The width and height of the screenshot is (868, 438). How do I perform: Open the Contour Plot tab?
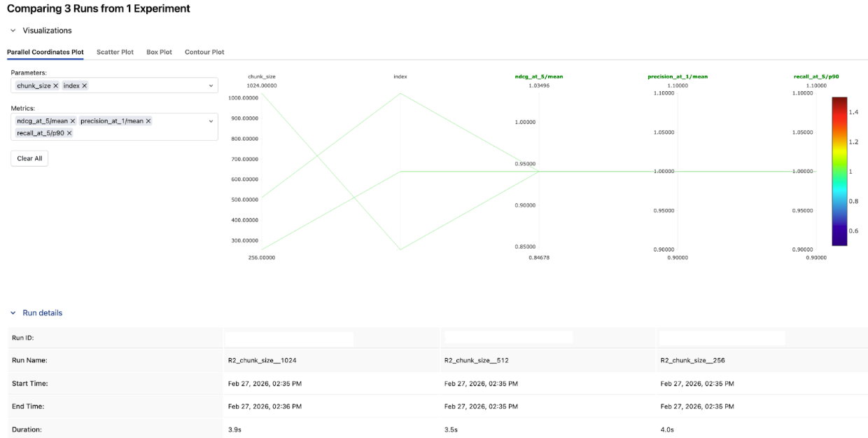point(204,53)
